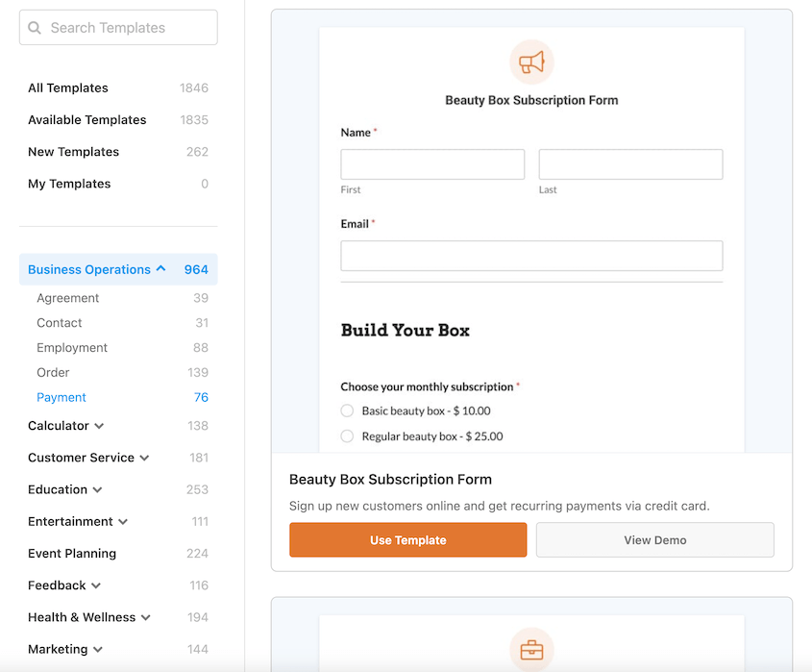
Task: Click the Email field in preview
Action: 531,256
